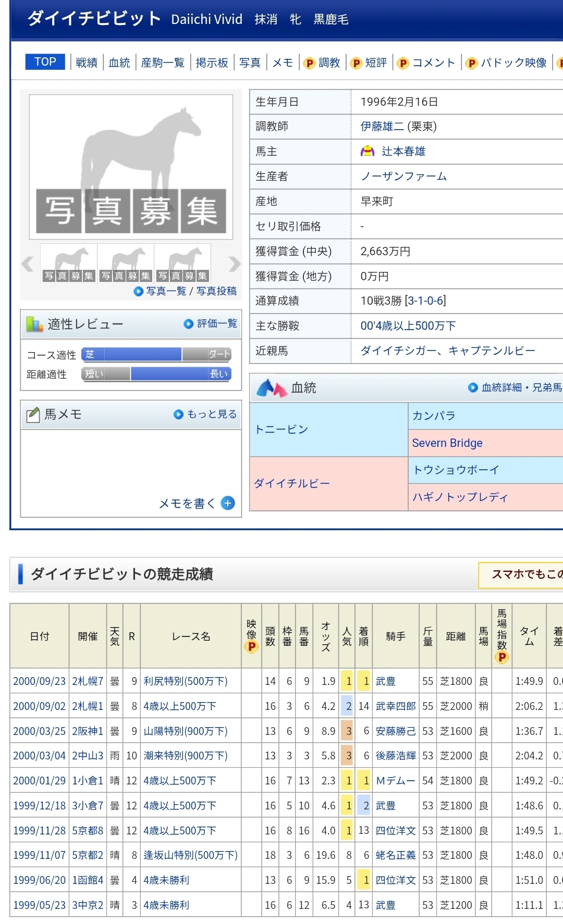Screen dimensions: 563x924
Task: Click the plus icon beside メモを書く
Action: click(228, 503)
